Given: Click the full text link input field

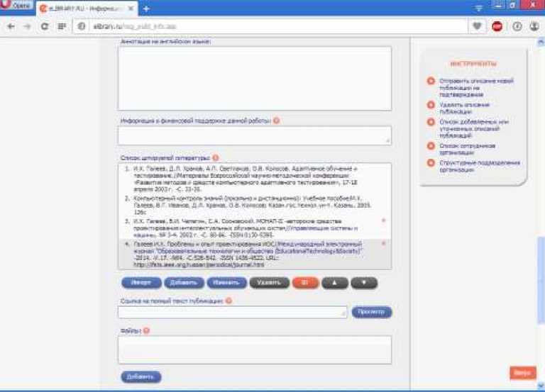Looking at the screenshot, I should [232, 312].
